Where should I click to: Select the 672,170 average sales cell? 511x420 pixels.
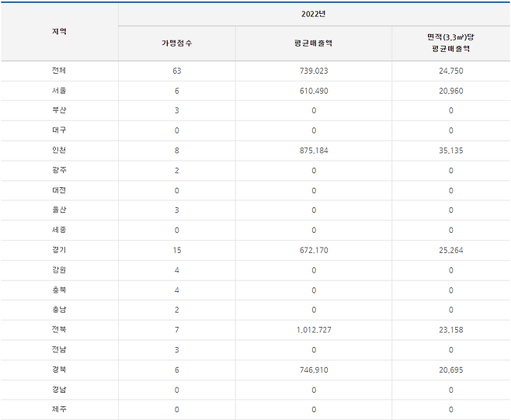tap(314, 251)
